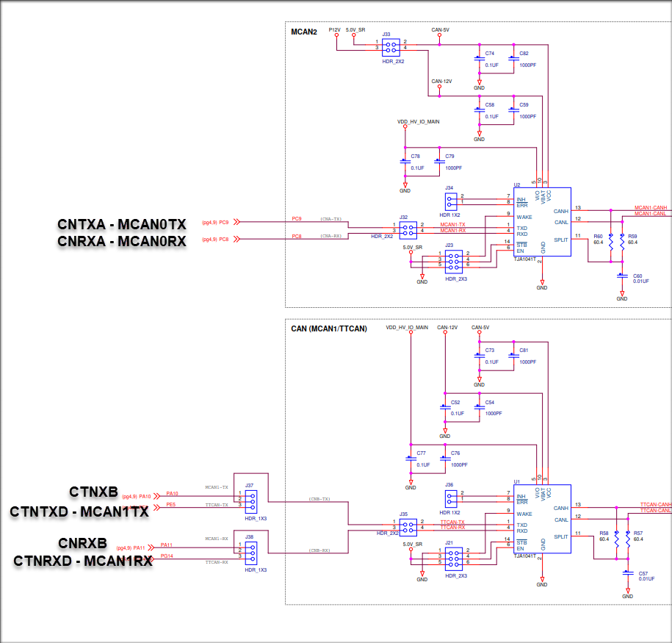Click the (pg4,9) PC8 off-page connector
The height and width of the screenshot is (643, 672).
tap(221, 239)
